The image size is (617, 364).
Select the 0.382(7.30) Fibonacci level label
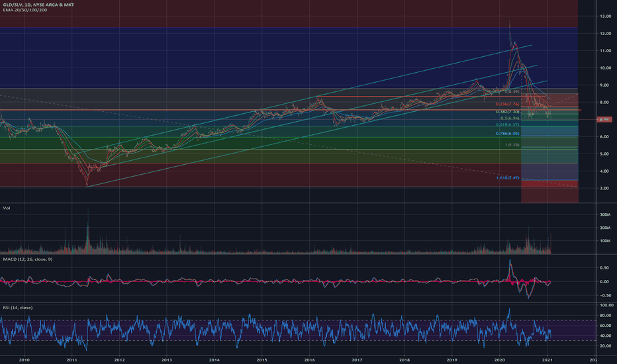pos(508,112)
